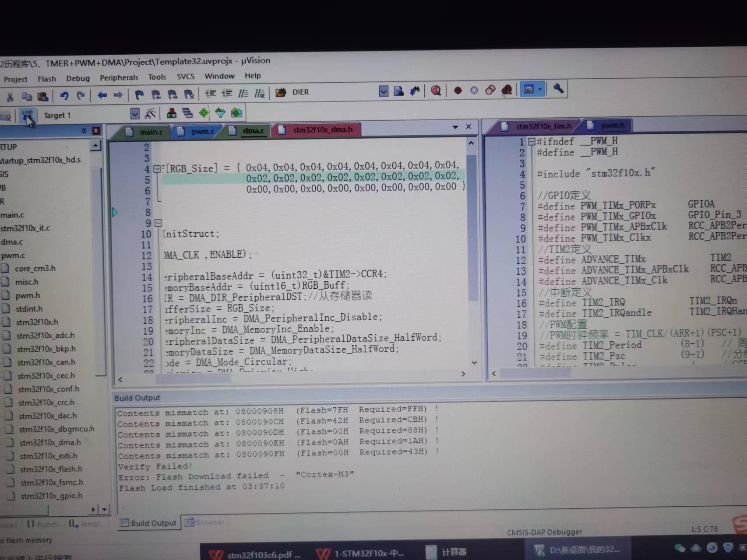The width and height of the screenshot is (747, 560).
Task: Open the window list dropdown arrow
Action: [455, 126]
